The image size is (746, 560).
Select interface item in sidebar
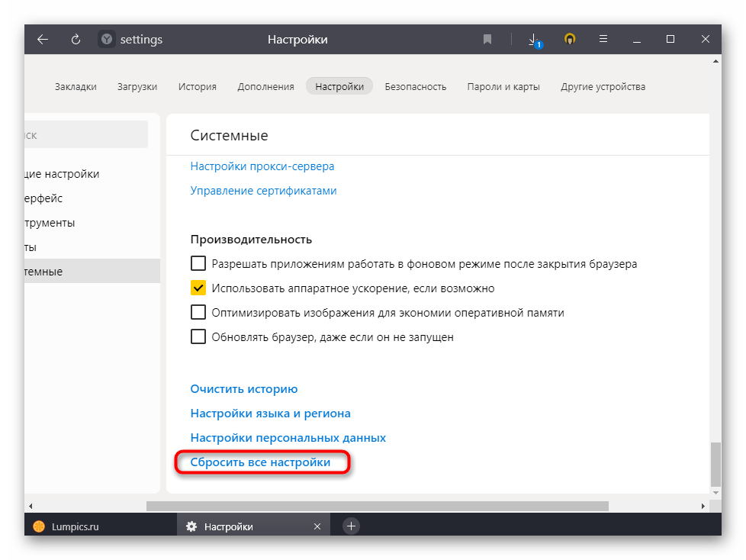click(92, 198)
